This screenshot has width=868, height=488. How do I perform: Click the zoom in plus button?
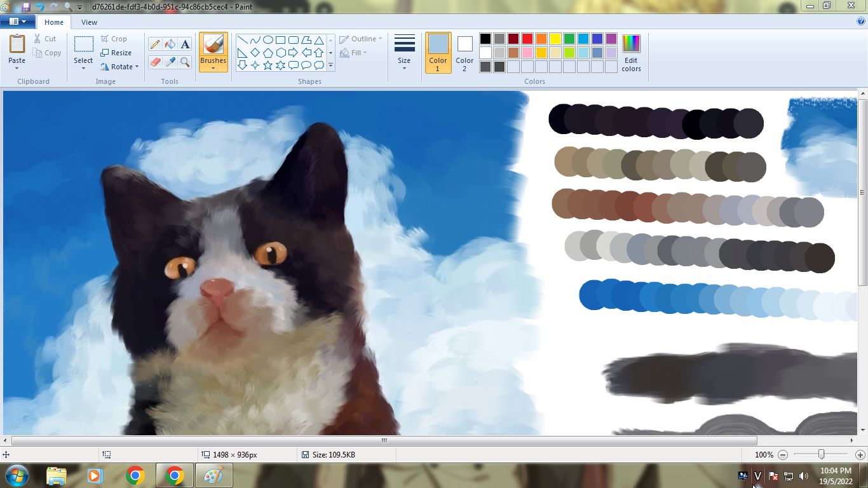[x=860, y=455]
